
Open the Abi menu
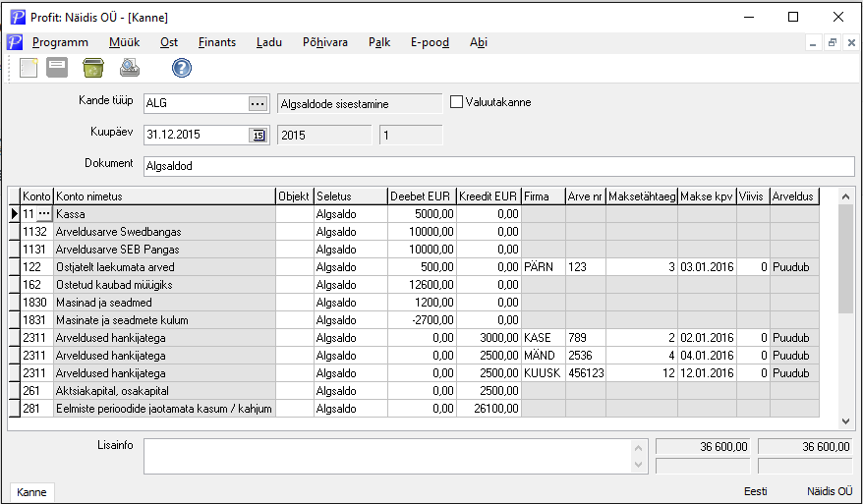coord(479,42)
